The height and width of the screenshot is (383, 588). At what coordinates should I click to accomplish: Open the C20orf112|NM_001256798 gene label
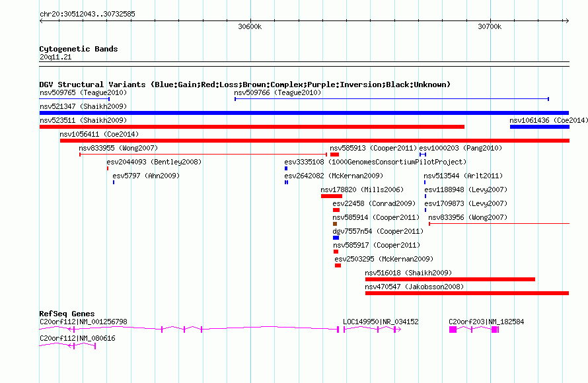(x=83, y=322)
